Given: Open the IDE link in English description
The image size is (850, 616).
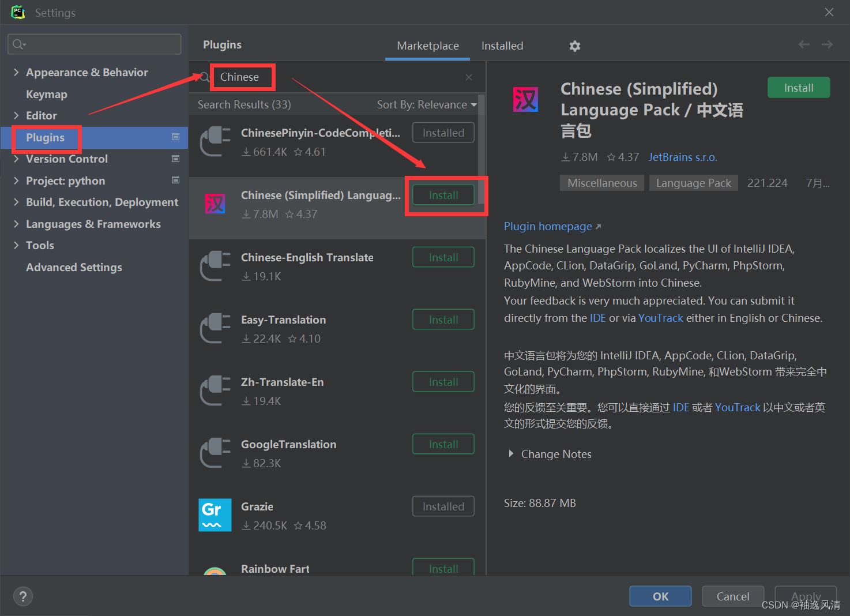Looking at the screenshot, I should coord(598,318).
